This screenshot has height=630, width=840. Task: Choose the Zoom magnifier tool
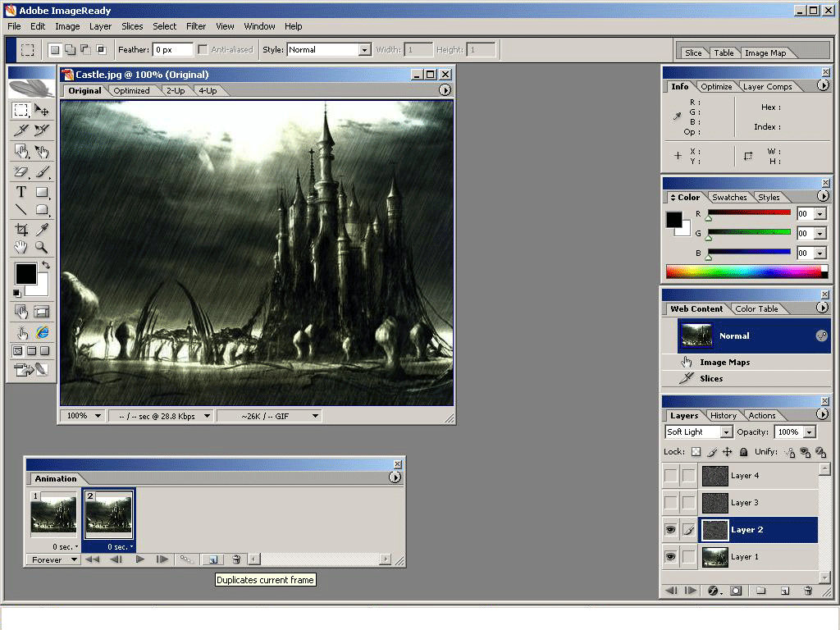[x=42, y=248]
